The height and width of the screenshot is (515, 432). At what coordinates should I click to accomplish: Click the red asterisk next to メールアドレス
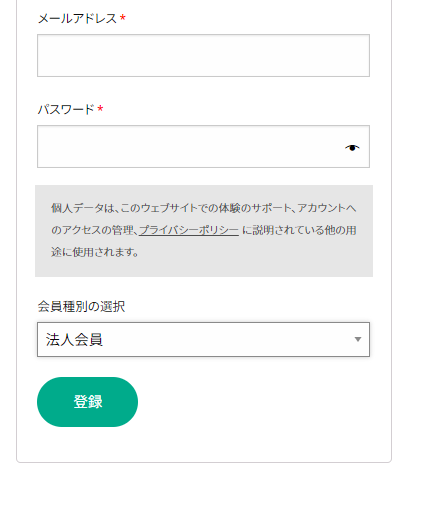click(x=123, y=17)
